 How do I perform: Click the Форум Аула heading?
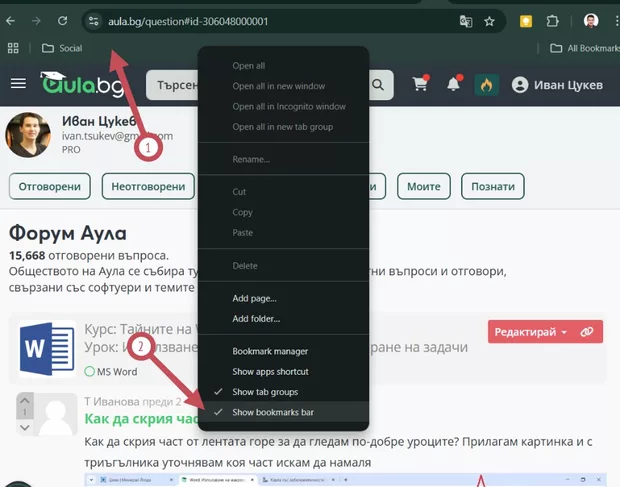pyautogui.click(x=68, y=232)
